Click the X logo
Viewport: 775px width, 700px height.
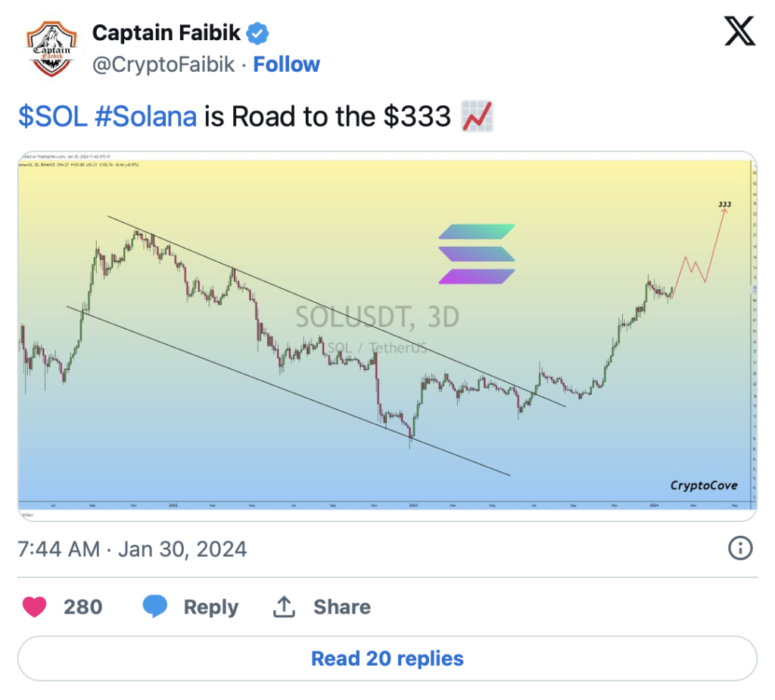[x=739, y=31]
